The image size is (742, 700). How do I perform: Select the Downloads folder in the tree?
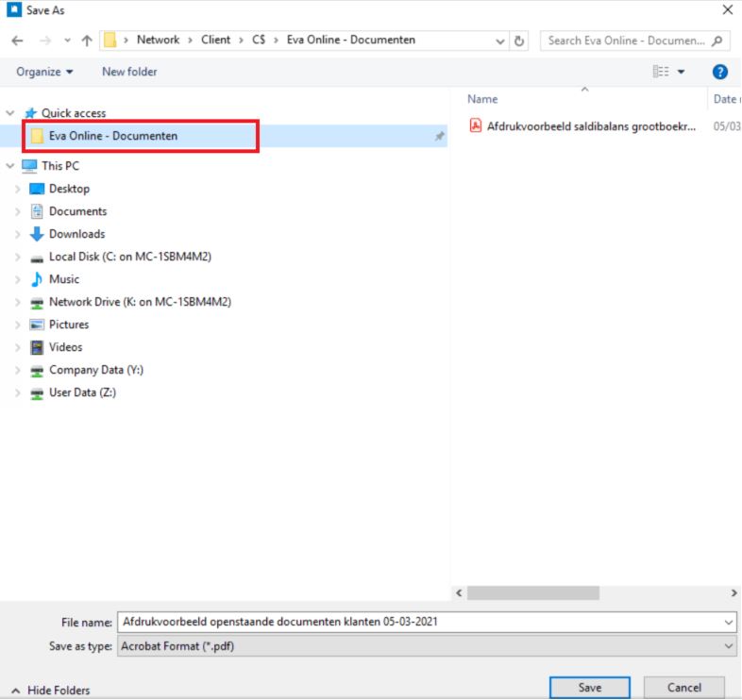tap(76, 234)
